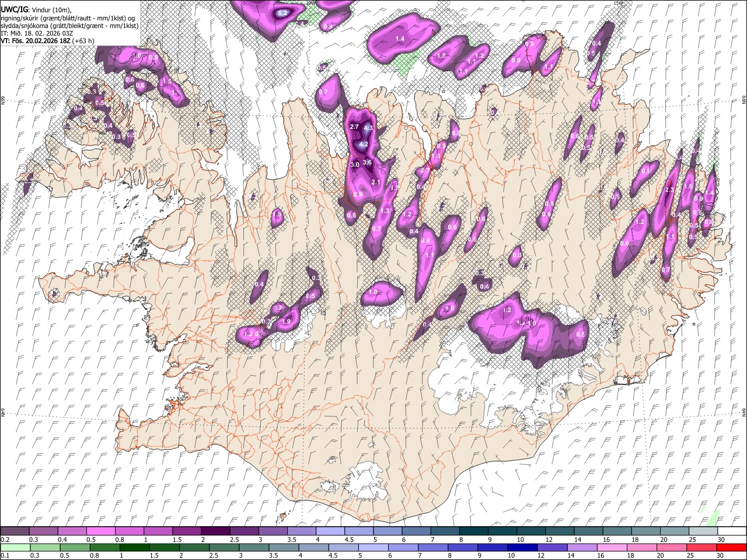Pick the darkest green swatch labeled 1
747x560 pixels.
pyautogui.click(x=134, y=547)
